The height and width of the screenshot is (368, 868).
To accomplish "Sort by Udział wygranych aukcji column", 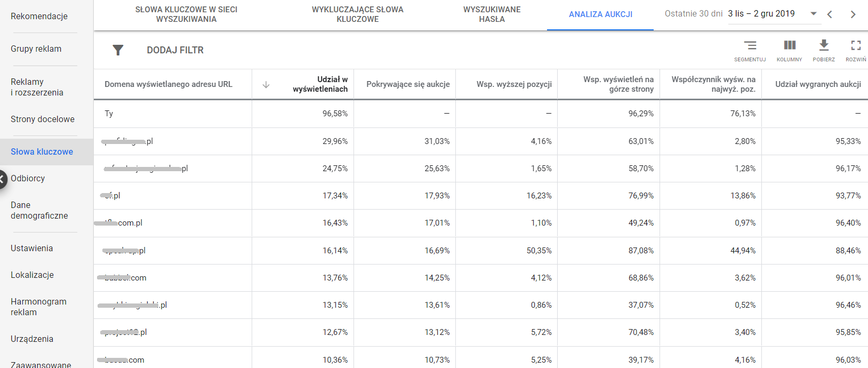I will (818, 84).
